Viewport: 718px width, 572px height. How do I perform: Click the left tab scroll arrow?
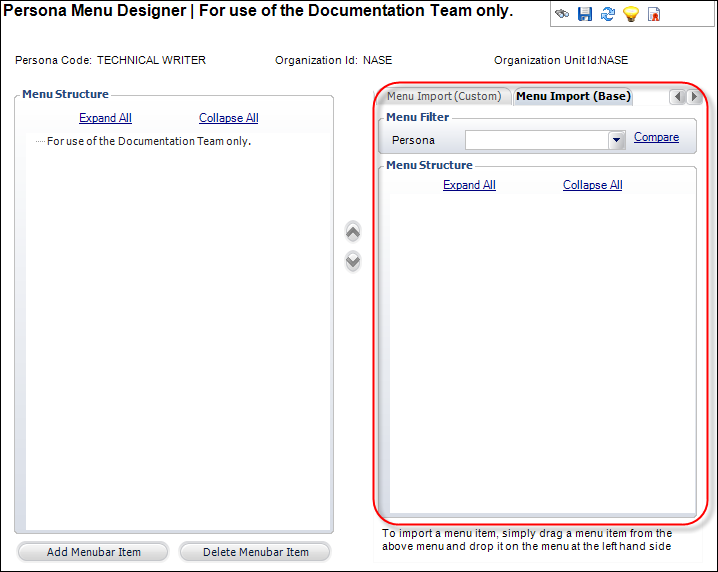coord(677,97)
